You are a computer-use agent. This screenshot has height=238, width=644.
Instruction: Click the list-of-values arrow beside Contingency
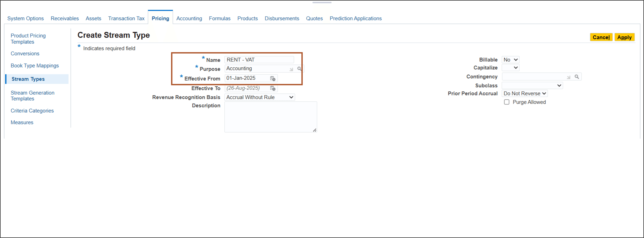568,77
